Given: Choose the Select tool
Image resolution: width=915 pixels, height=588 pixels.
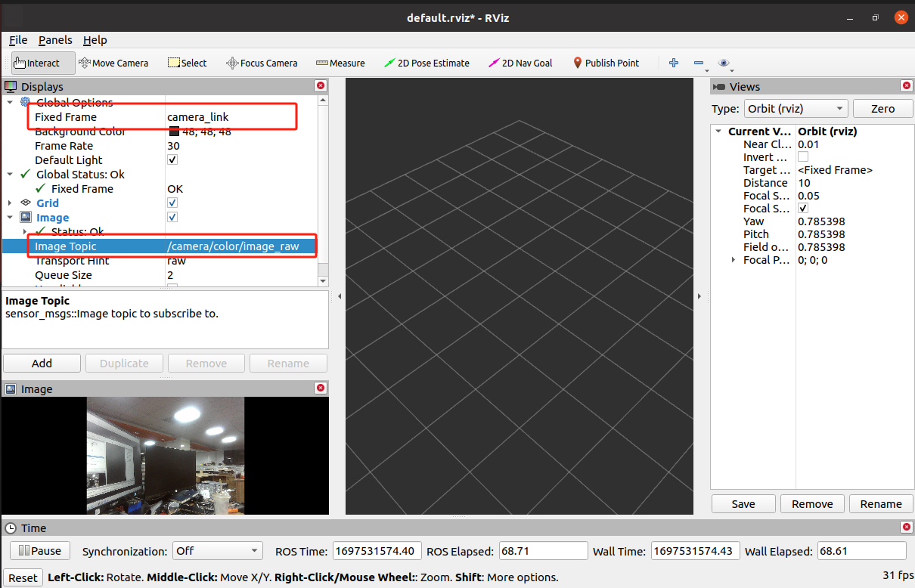Looking at the screenshot, I should pos(187,63).
